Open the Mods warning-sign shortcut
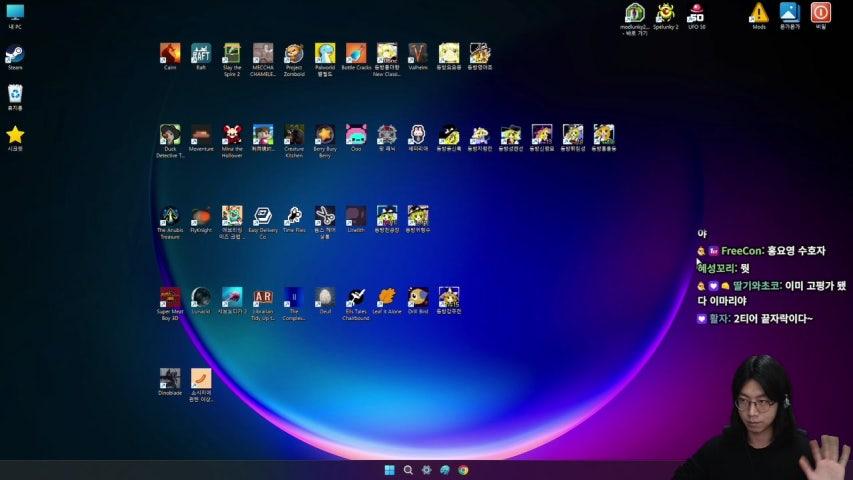Image resolution: width=853 pixels, height=480 pixels. pos(758,14)
